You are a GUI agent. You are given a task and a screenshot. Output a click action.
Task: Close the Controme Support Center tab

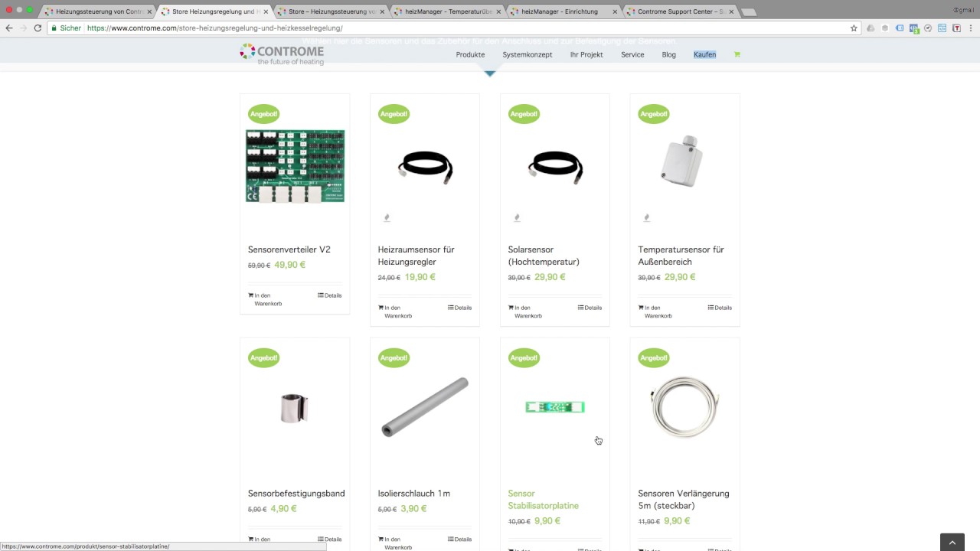[x=731, y=11]
